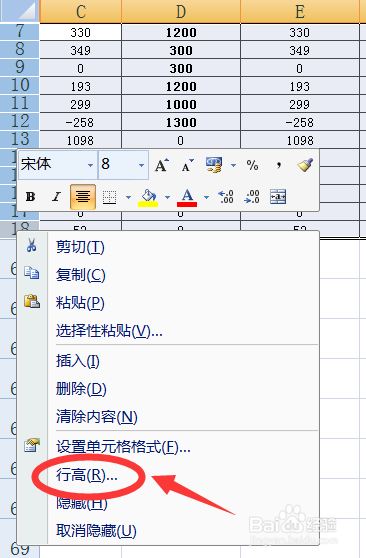Click cell C8 containing 349
This screenshot has width=366, height=558.
(80, 50)
